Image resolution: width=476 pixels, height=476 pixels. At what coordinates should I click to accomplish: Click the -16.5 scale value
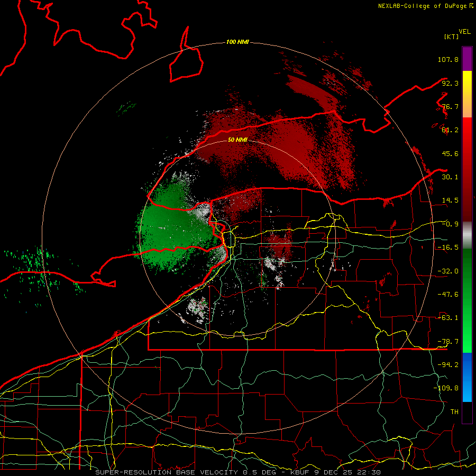(448, 248)
